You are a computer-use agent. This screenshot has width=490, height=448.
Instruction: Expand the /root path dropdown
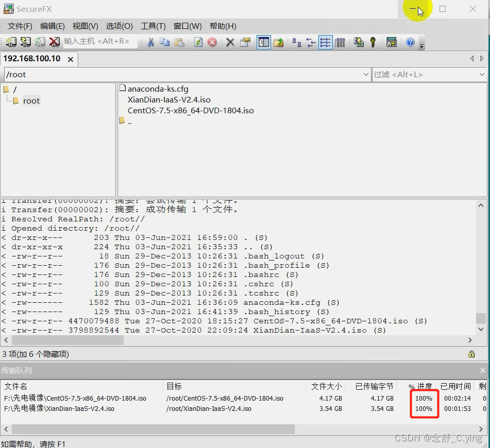click(x=366, y=74)
